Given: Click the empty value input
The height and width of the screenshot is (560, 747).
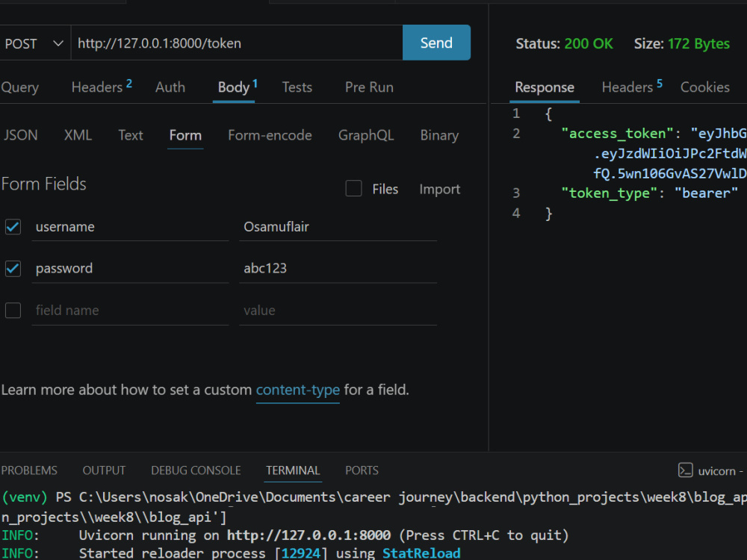Looking at the screenshot, I should [338, 311].
